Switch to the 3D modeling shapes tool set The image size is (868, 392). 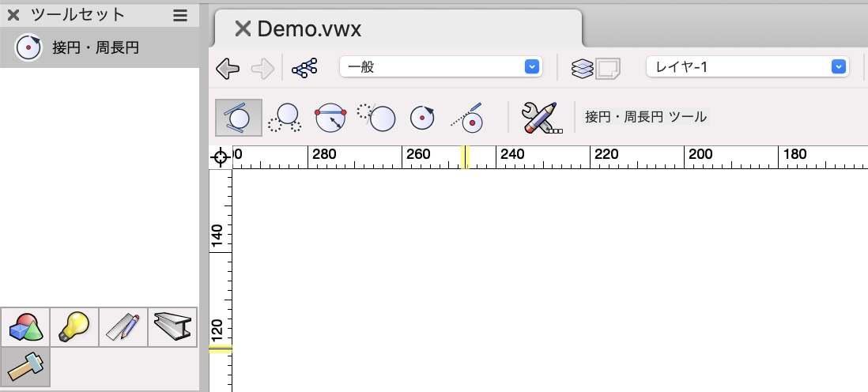point(25,327)
